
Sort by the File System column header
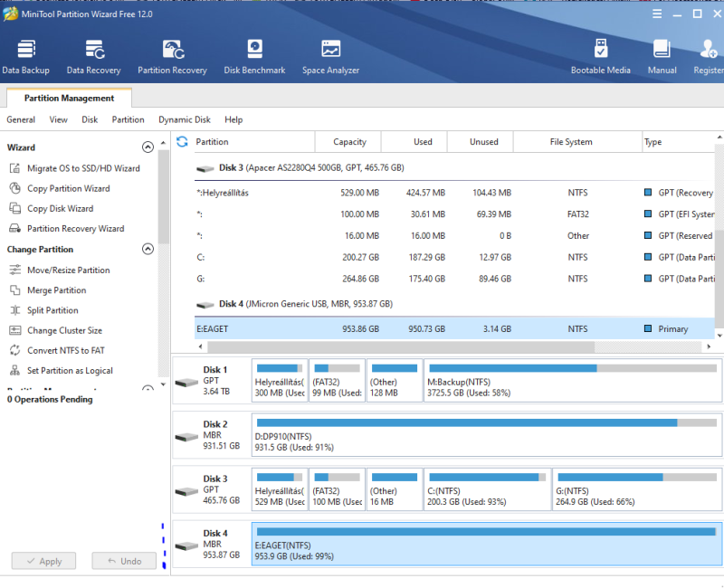pos(577,142)
